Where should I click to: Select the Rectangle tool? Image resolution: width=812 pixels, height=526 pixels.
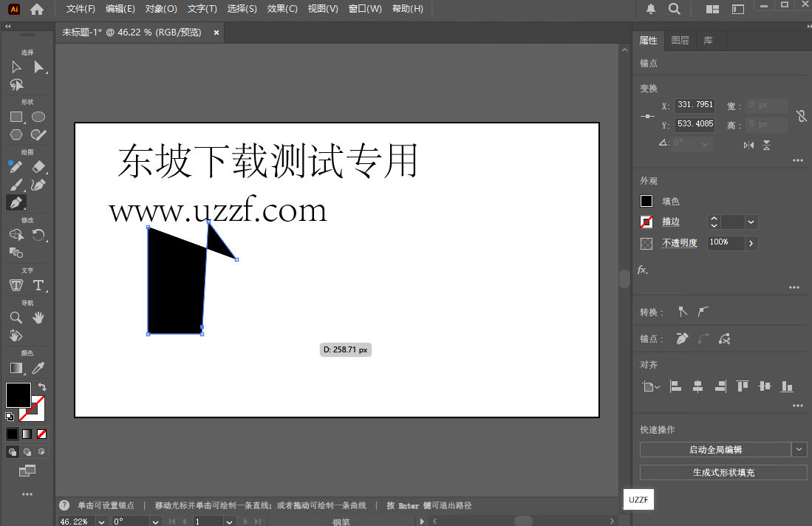[x=16, y=116]
